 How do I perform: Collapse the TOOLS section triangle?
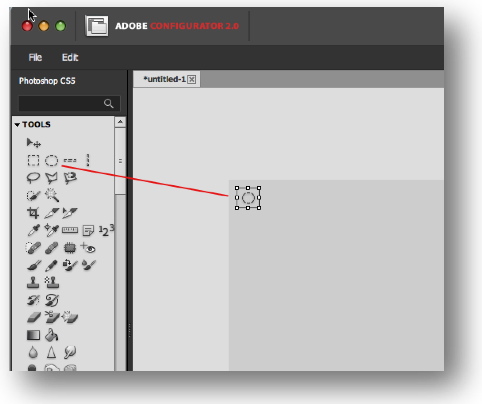click(x=17, y=125)
